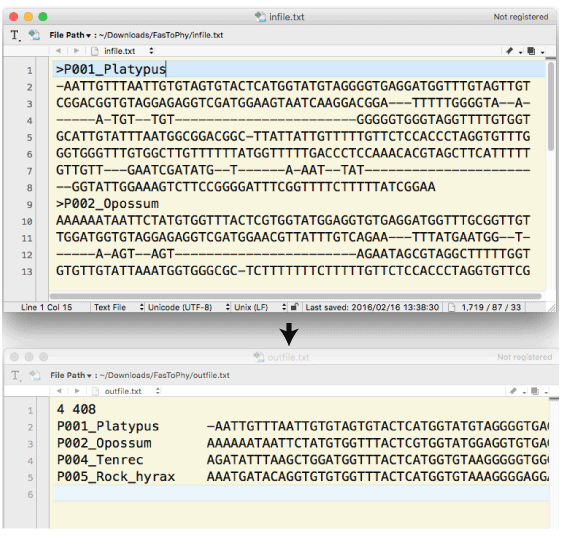
Task: Click the Not registered label in infile title bar
Action: pyautogui.click(x=520, y=17)
